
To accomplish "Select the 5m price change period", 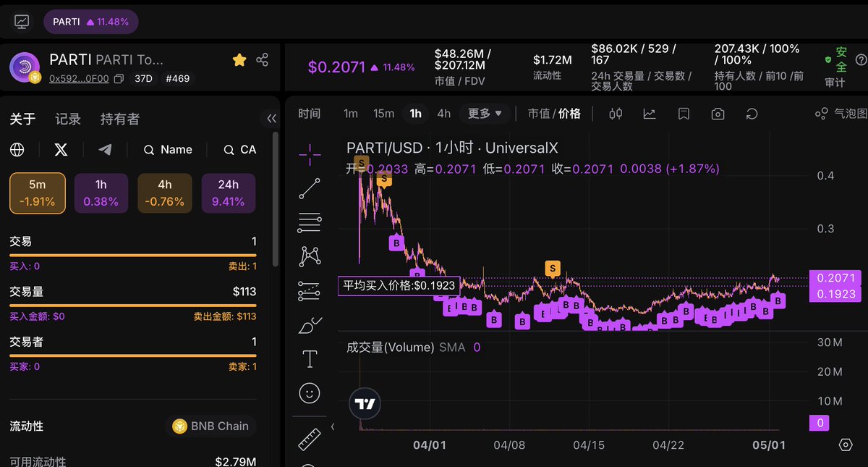I will 38,193.
